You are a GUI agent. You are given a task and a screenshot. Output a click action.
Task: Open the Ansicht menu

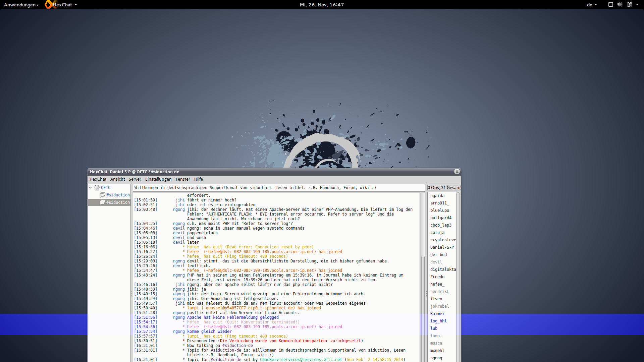coord(117,179)
